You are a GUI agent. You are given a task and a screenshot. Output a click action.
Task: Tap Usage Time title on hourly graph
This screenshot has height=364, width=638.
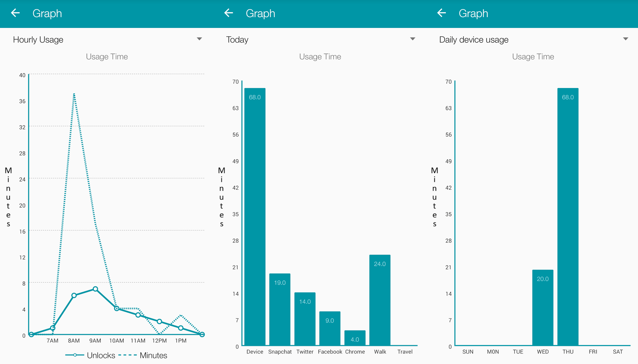[x=107, y=56]
